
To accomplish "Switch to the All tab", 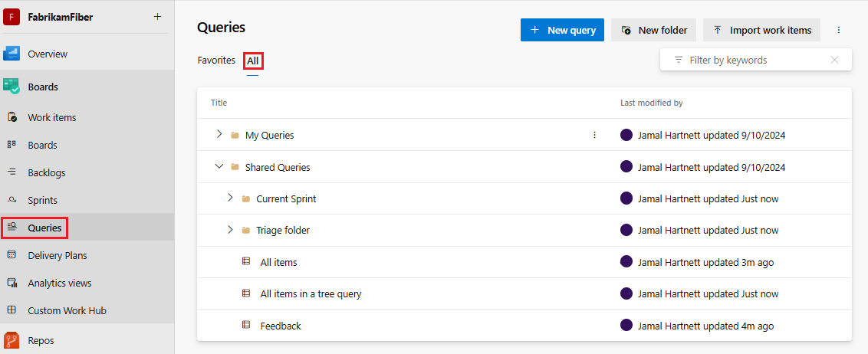I will point(253,61).
